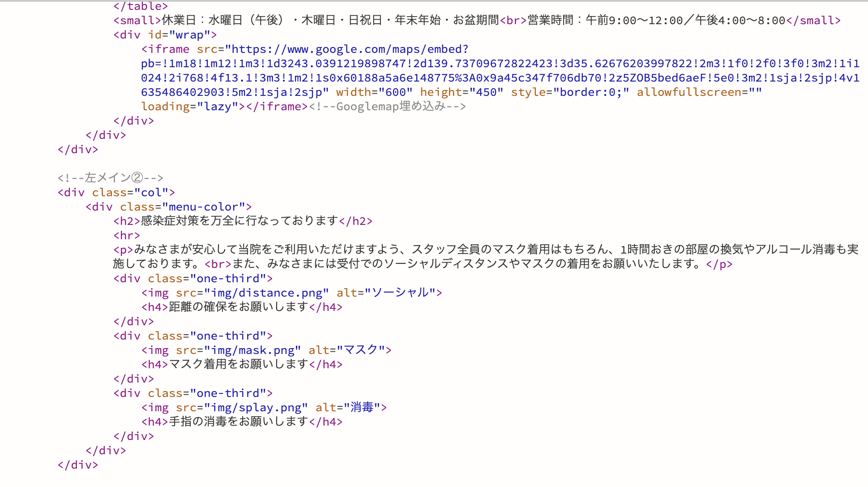Click the final closing </div> at the bottom
Screen dimensions: 868x487
(78, 465)
